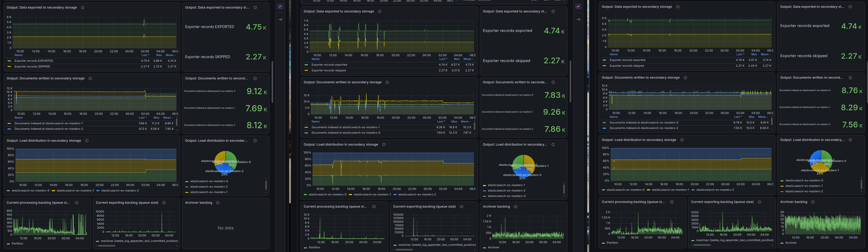Click 'Max' column header in left dashboard's Documents written legend
The width and height of the screenshot is (868, 252).
[156, 118]
